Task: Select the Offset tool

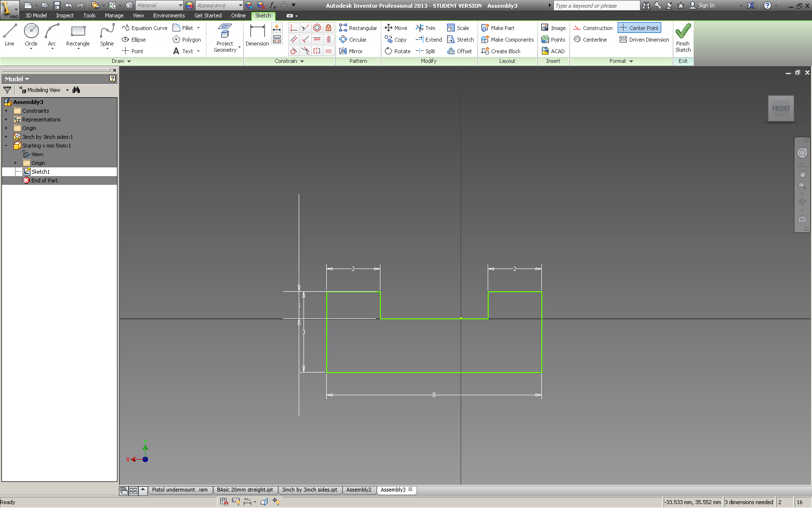Action: click(460, 51)
